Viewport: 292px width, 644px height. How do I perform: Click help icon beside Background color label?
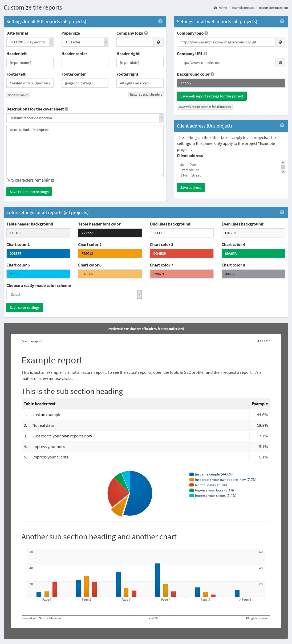click(x=212, y=74)
